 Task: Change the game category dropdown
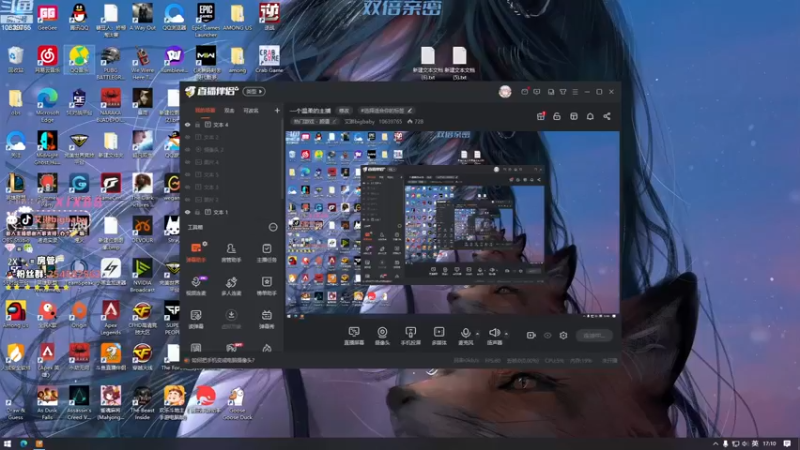(x=315, y=121)
